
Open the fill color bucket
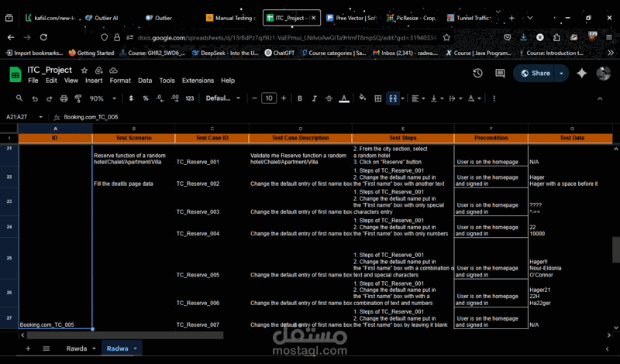[x=362, y=98]
